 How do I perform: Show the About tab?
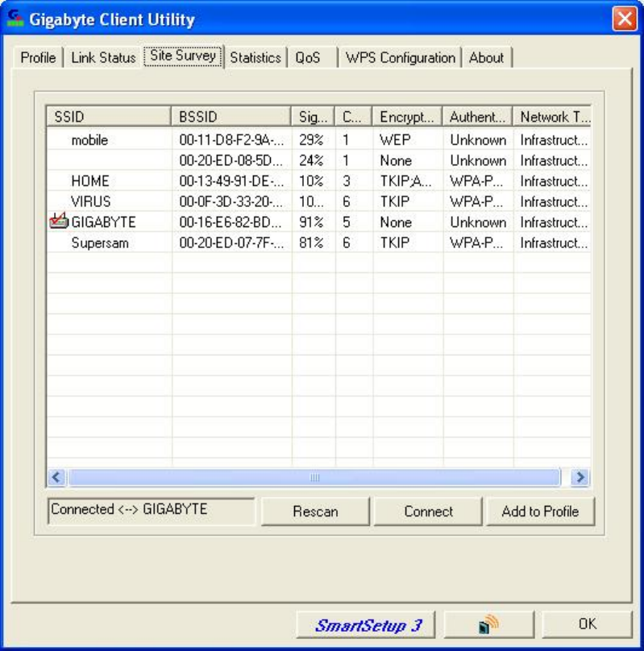(486, 57)
